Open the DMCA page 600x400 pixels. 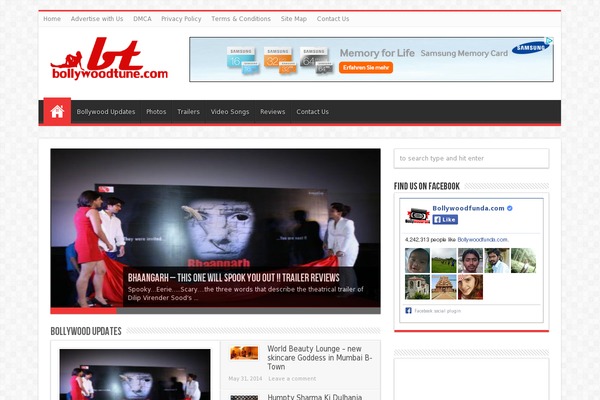[x=142, y=19]
